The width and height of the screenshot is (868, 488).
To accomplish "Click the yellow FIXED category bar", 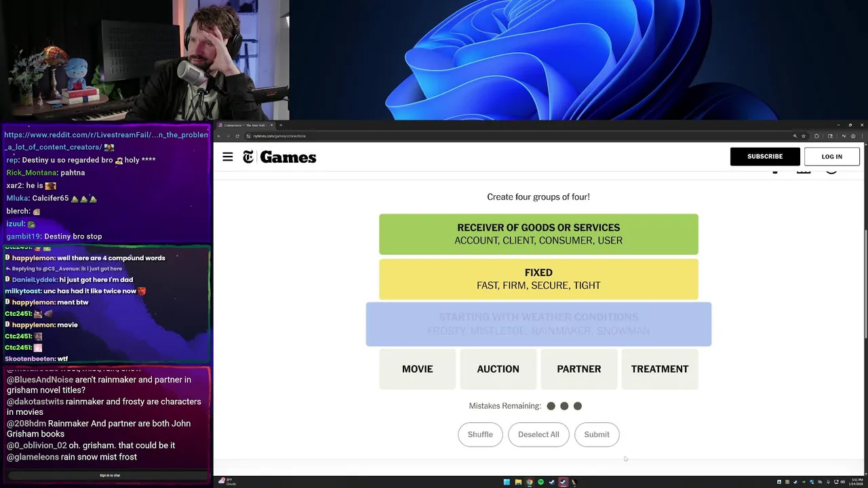I will (538, 279).
